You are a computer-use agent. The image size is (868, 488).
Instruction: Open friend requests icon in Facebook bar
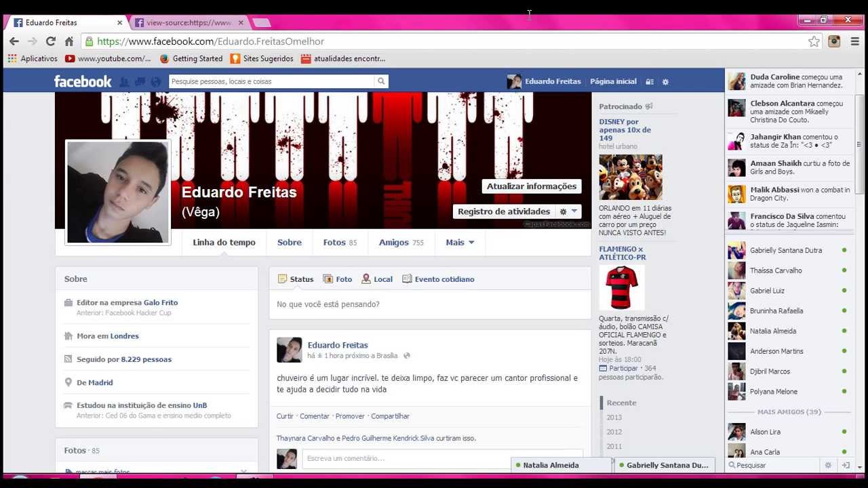pyautogui.click(x=125, y=81)
